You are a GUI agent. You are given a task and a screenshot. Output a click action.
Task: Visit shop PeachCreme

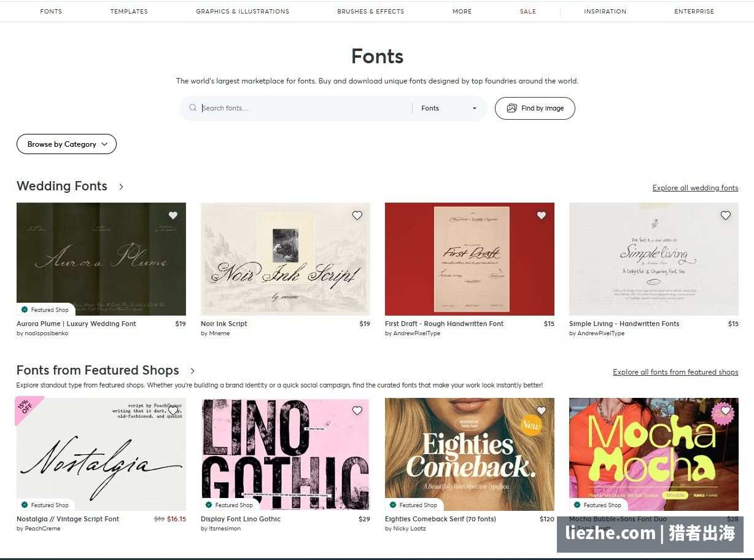point(42,529)
